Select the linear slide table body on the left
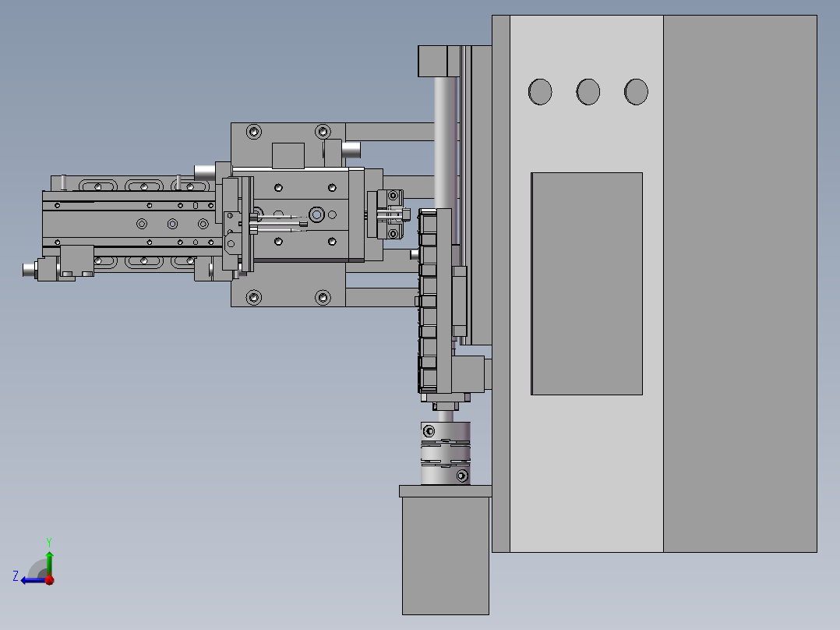The height and width of the screenshot is (630, 840). 132,224
